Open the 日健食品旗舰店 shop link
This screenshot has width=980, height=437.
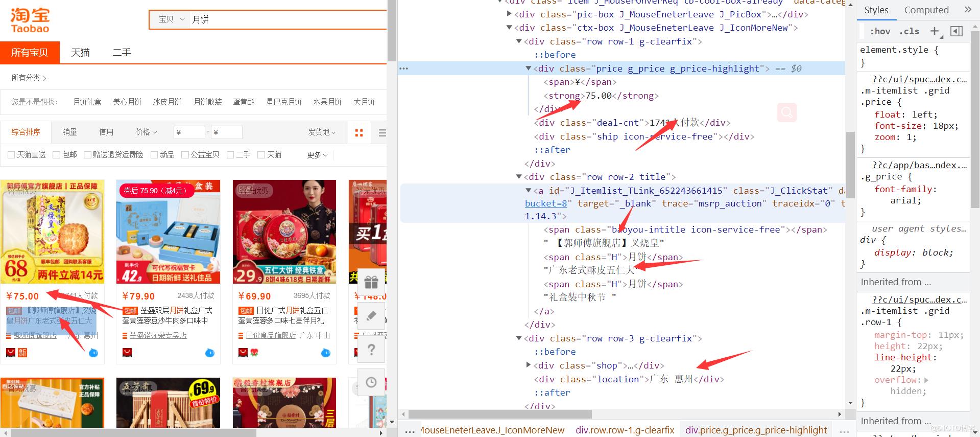271,335
